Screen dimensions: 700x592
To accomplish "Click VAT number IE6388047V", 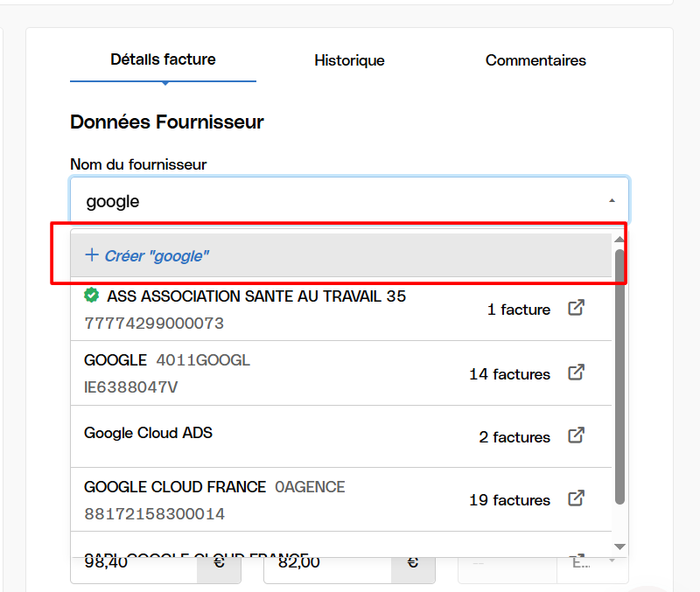I will [130, 387].
